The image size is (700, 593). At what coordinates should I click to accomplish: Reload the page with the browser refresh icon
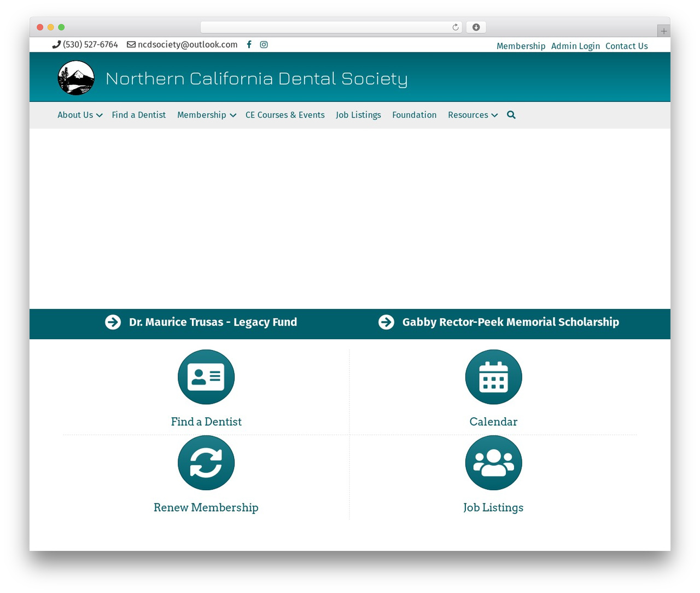click(x=456, y=27)
